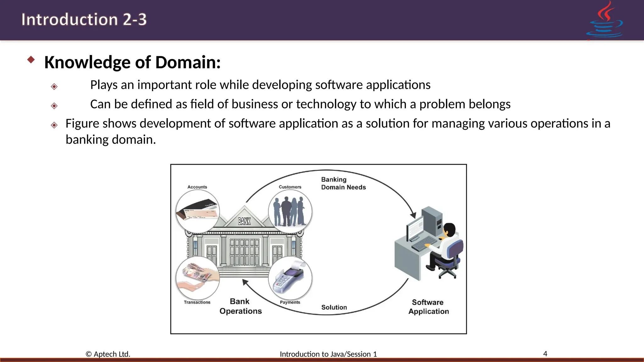
Task: Click the '© Aptech Ltd.' footer text
Action: [108, 354]
